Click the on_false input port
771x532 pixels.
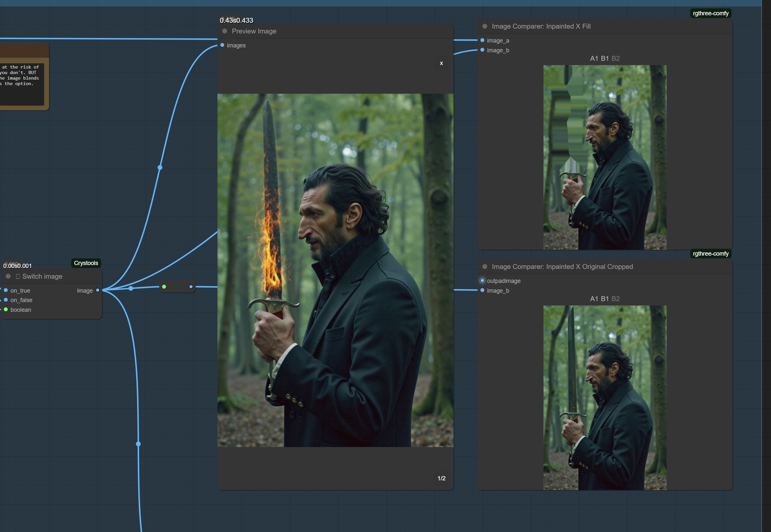click(6, 300)
